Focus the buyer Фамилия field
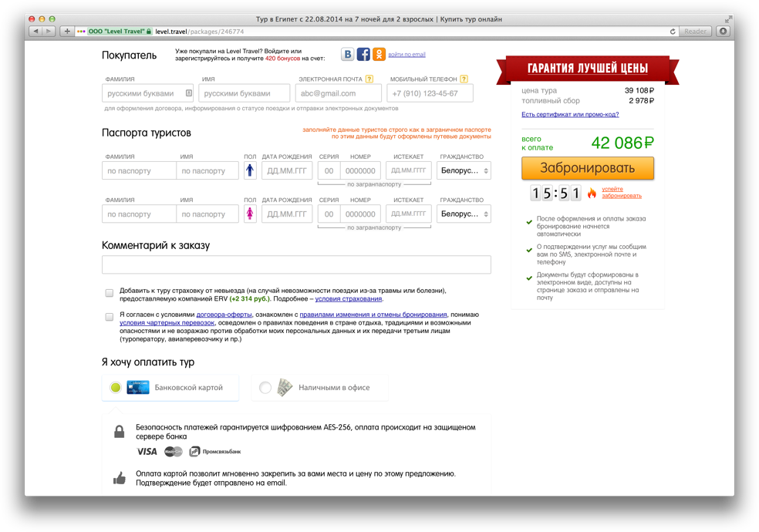759x532 pixels. [147, 93]
